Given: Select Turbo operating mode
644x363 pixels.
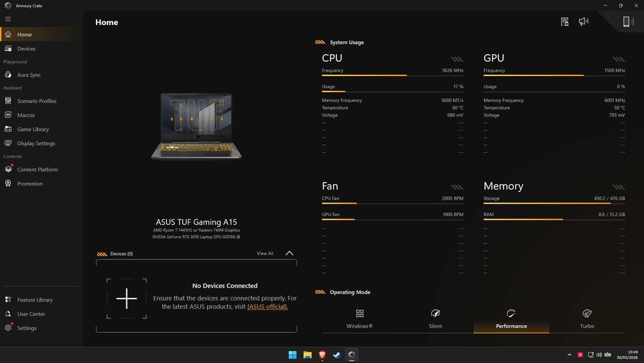Looking at the screenshot, I should [587, 319].
